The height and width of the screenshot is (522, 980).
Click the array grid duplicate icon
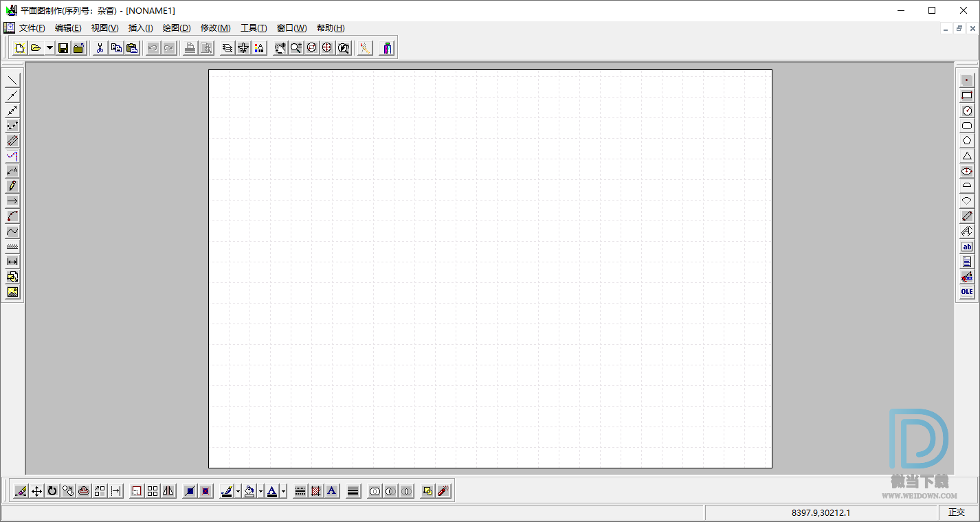pyautogui.click(x=153, y=491)
